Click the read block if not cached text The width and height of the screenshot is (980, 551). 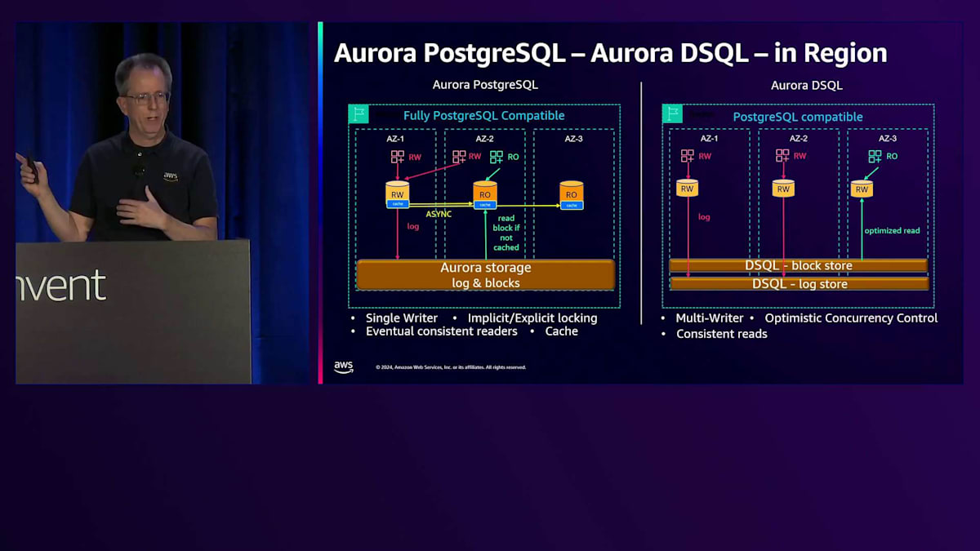click(x=506, y=232)
